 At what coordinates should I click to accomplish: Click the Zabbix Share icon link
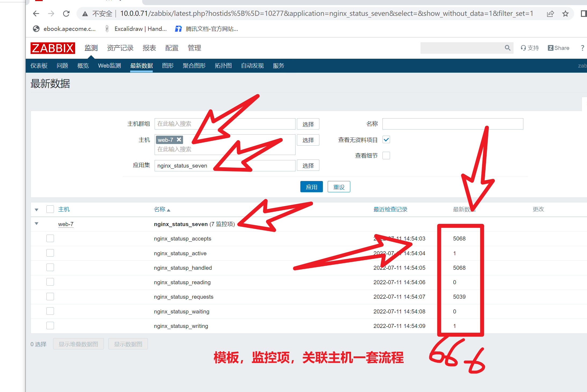[559, 48]
